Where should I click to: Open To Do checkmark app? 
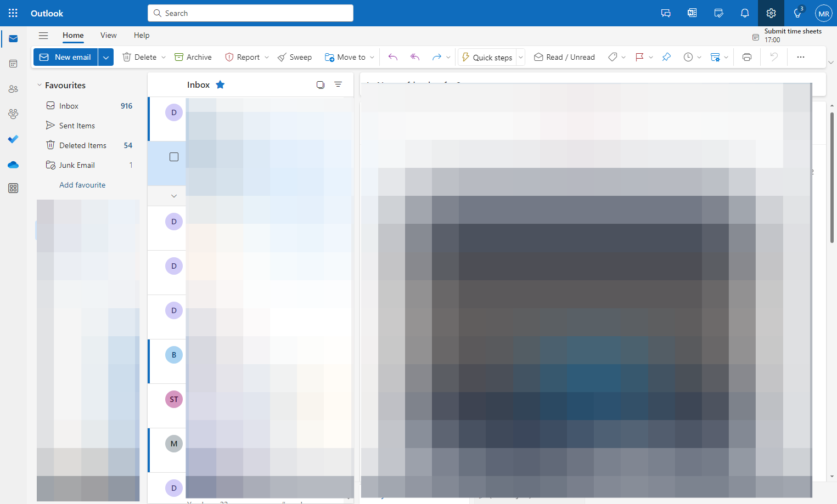point(13,139)
